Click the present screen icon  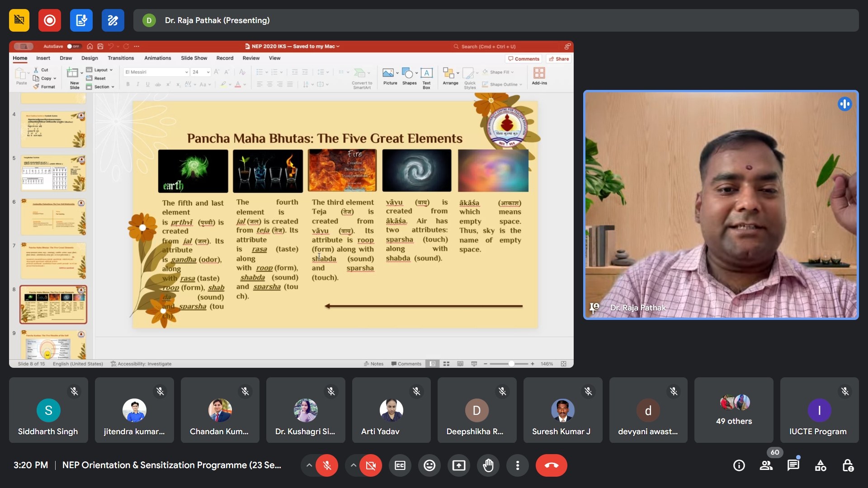458,465
